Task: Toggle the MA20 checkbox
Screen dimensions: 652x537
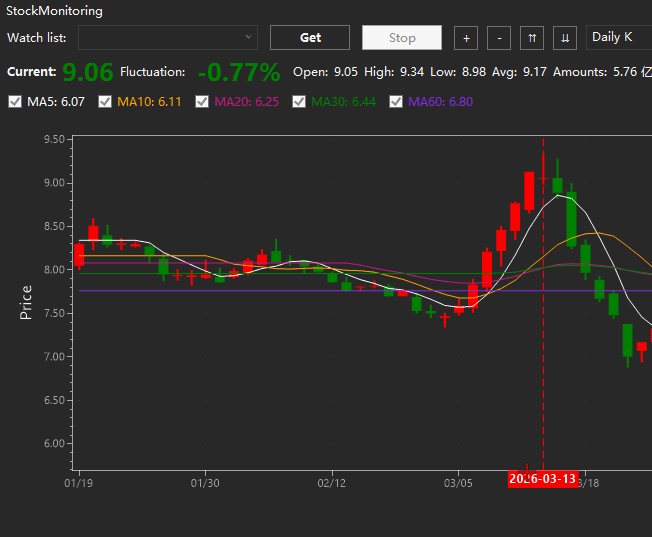Action: (x=202, y=101)
